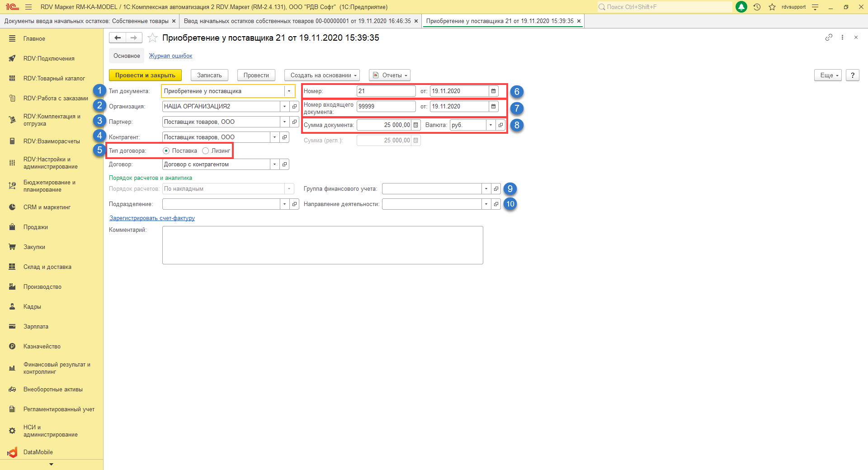Open the Подразделение record
Viewport: 868px width, 470px height.
point(294,204)
